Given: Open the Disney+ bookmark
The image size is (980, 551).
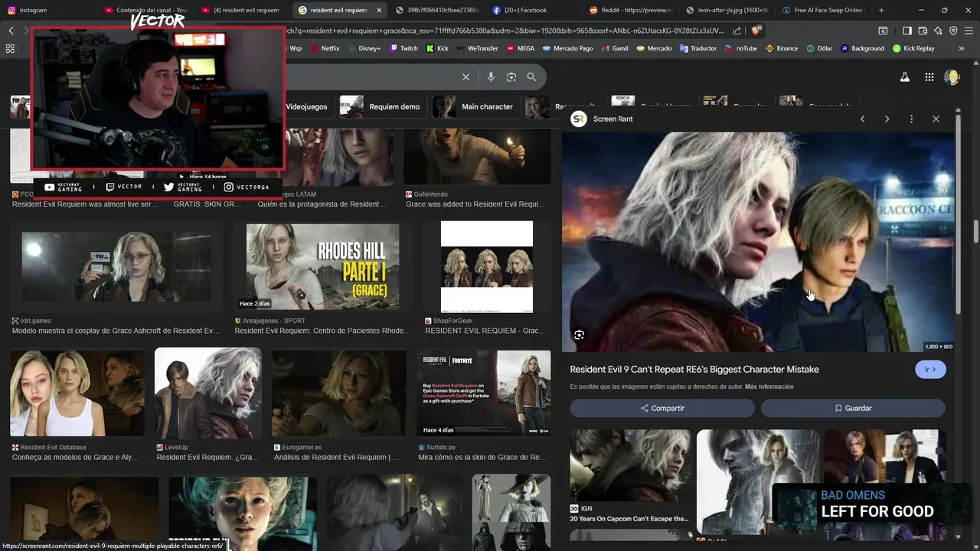Looking at the screenshot, I should 363,48.
